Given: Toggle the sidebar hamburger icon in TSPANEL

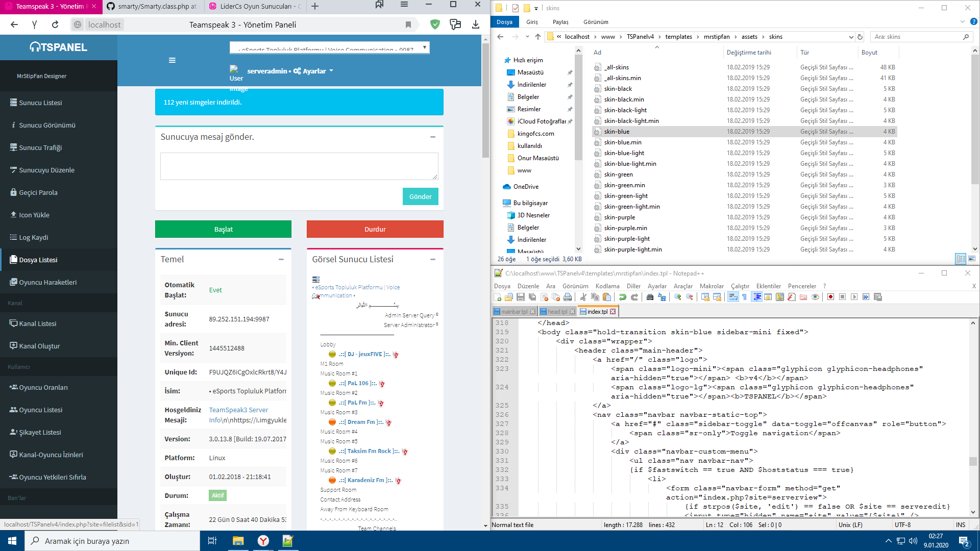Looking at the screenshot, I should point(172,60).
